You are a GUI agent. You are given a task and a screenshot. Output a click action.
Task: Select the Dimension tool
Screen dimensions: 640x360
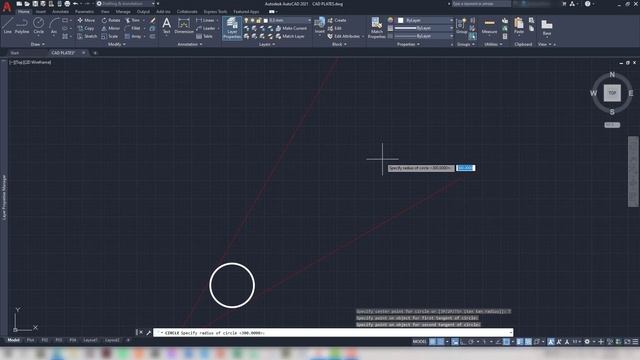coord(184,26)
